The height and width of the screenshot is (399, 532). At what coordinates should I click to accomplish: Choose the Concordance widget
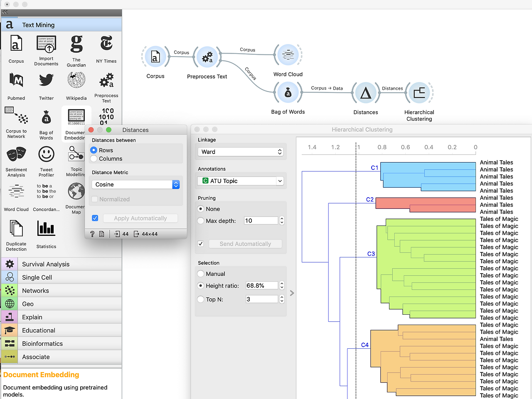point(46,198)
